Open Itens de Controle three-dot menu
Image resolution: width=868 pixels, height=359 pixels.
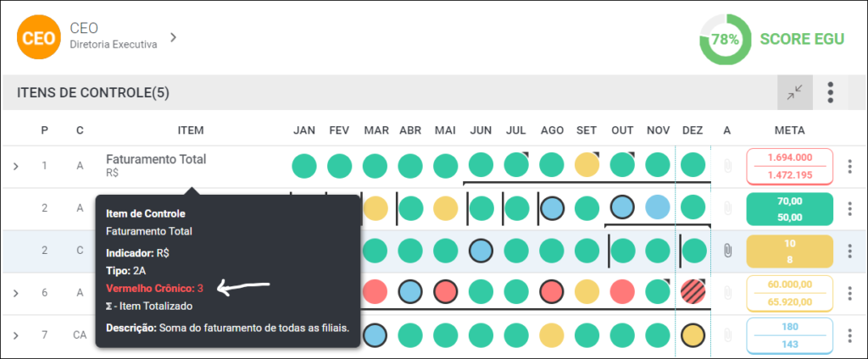point(831,92)
